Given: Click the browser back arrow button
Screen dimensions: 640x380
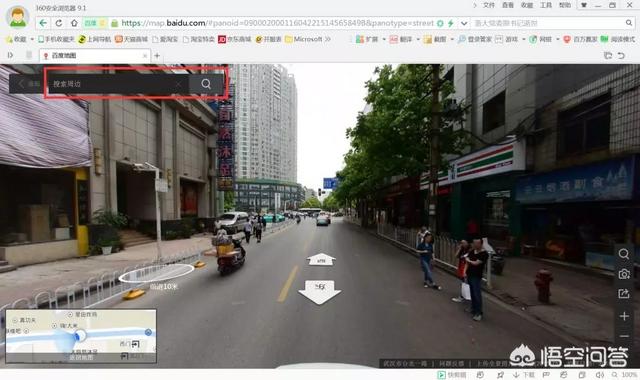Looking at the screenshot, I should pyautogui.click(x=43, y=23).
